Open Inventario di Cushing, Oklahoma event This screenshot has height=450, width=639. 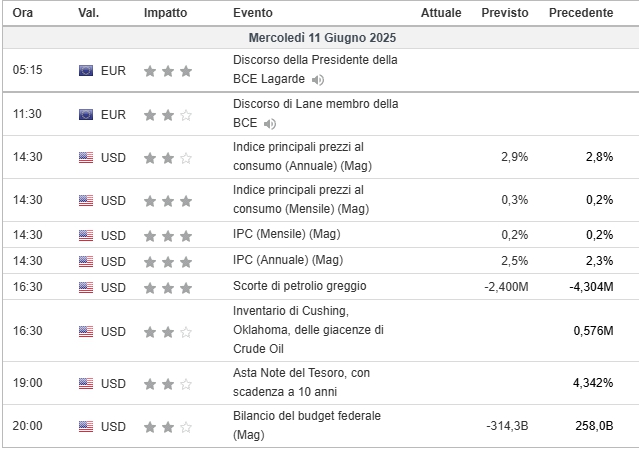coord(308,330)
